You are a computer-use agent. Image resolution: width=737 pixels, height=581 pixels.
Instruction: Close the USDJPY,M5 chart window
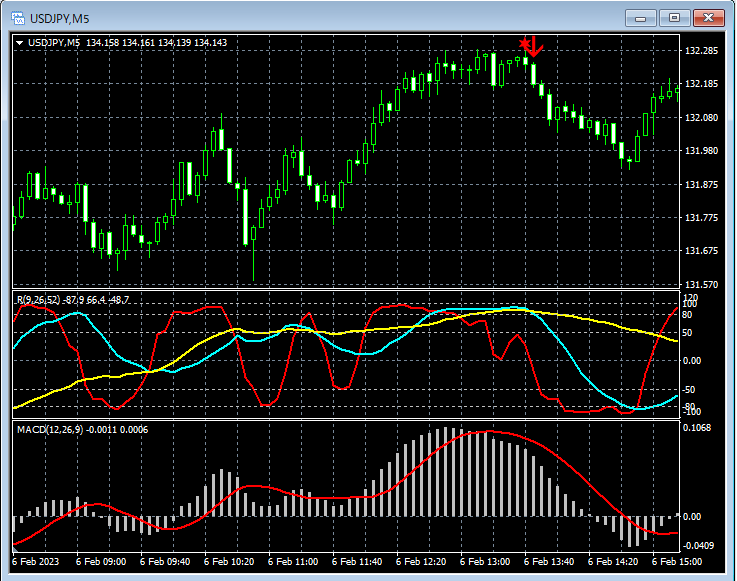(x=708, y=18)
